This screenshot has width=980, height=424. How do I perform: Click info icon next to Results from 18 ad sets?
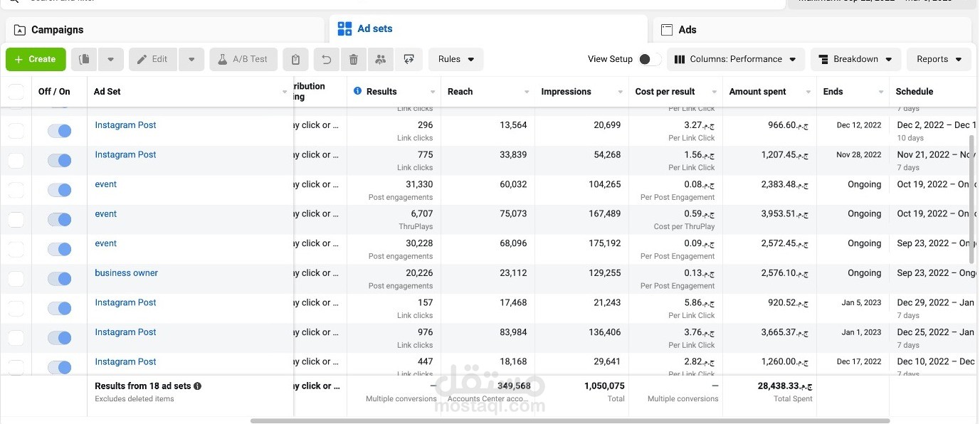(x=198, y=386)
